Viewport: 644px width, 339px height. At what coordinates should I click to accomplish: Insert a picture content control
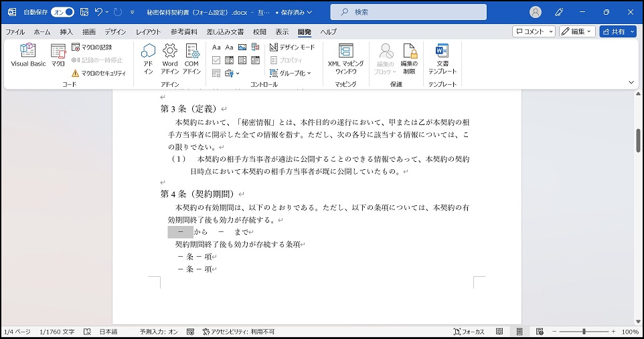click(x=242, y=47)
